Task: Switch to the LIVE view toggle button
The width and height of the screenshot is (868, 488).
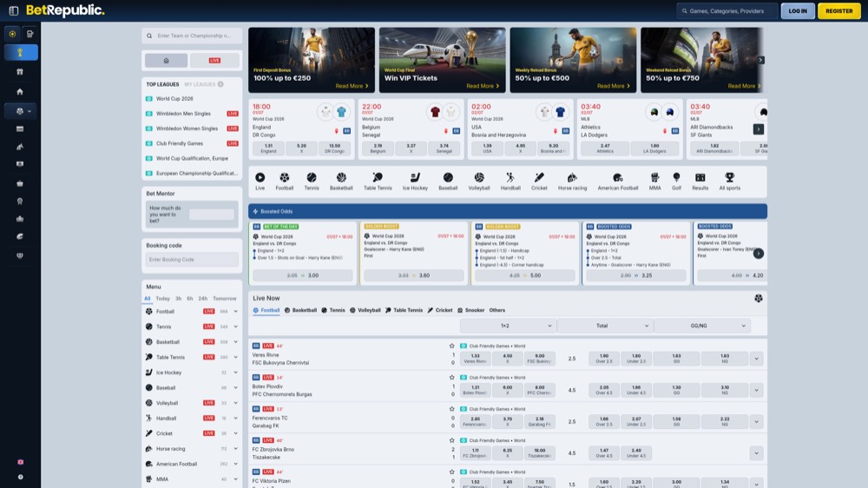Action: click(x=214, y=61)
